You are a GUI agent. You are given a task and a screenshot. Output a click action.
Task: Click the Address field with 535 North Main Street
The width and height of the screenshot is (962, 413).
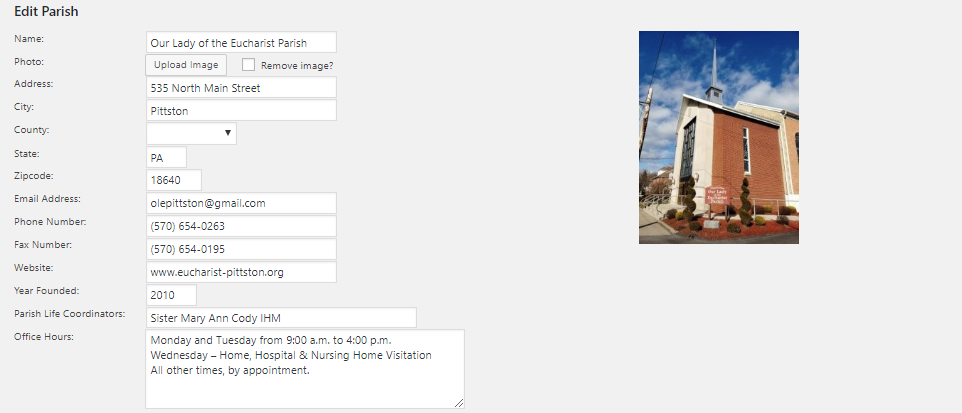click(x=241, y=87)
